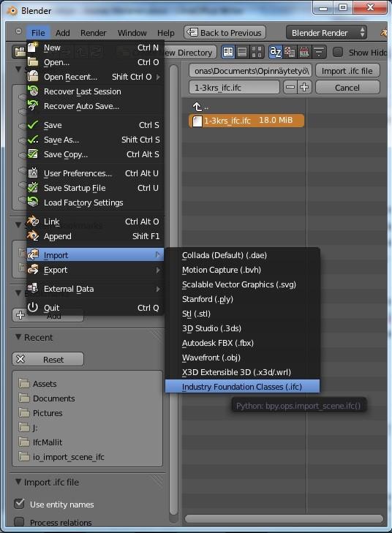Open the File menu
392x533 pixels.
tap(38, 33)
